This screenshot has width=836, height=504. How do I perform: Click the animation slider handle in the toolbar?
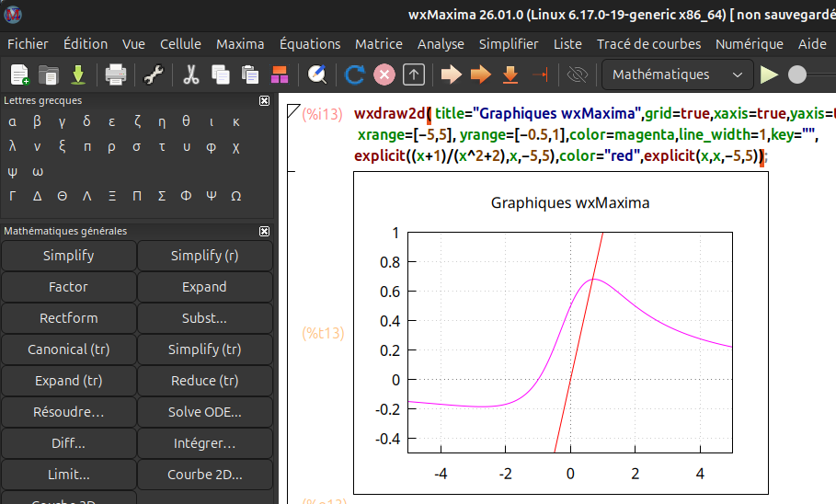tap(797, 74)
